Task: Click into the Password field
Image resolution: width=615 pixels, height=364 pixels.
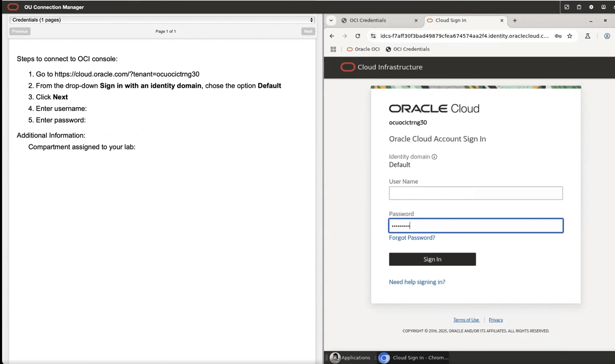Action: click(476, 225)
